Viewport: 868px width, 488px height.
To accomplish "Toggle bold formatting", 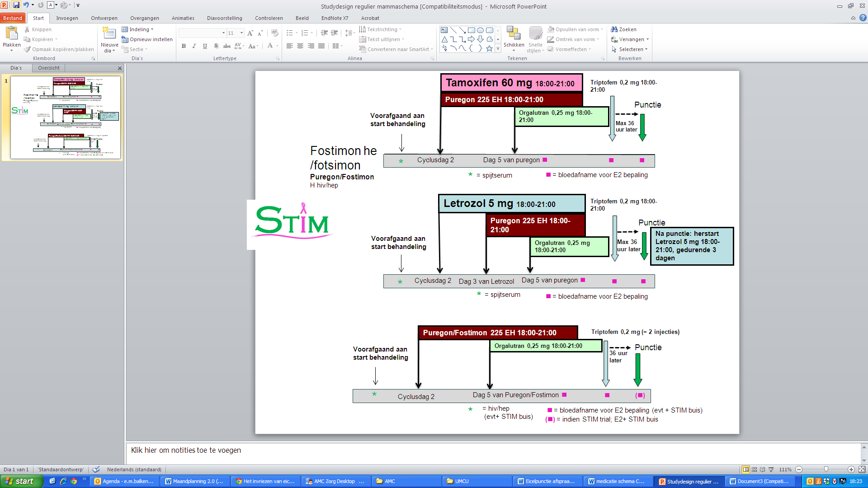I will point(184,46).
